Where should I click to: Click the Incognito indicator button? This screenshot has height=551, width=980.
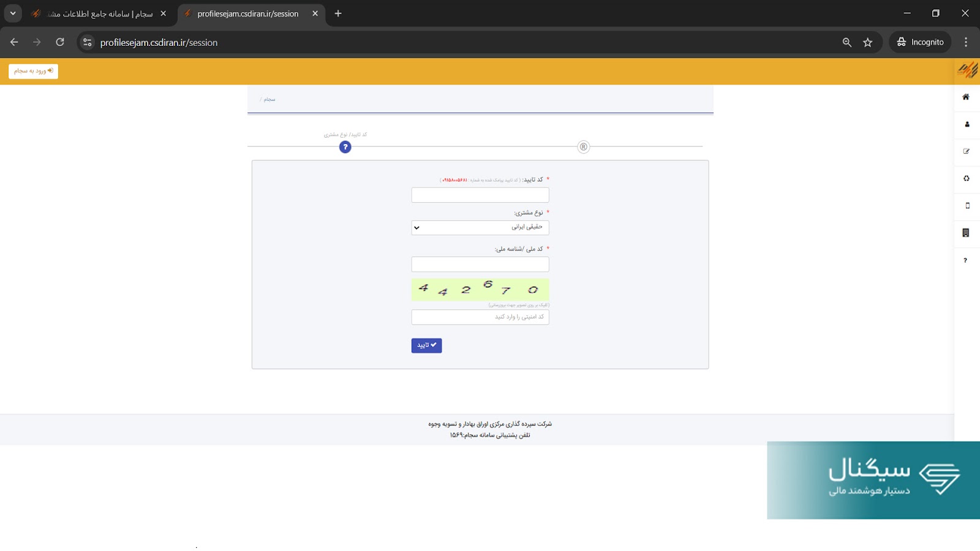point(920,42)
